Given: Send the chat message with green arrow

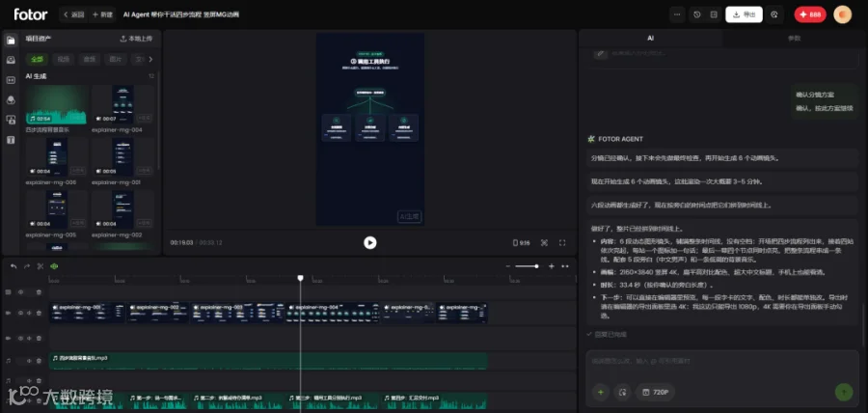Looking at the screenshot, I should (844, 393).
